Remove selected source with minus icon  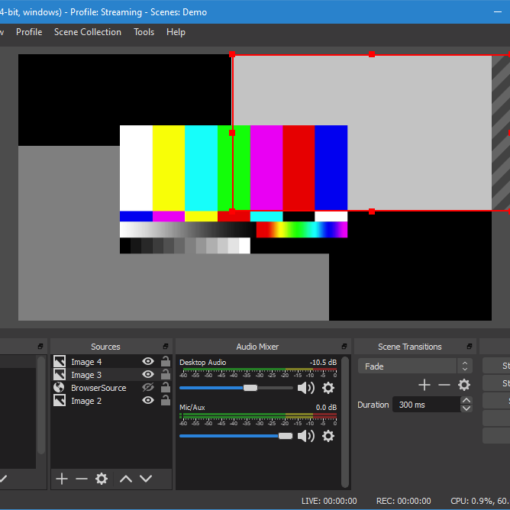click(x=81, y=479)
